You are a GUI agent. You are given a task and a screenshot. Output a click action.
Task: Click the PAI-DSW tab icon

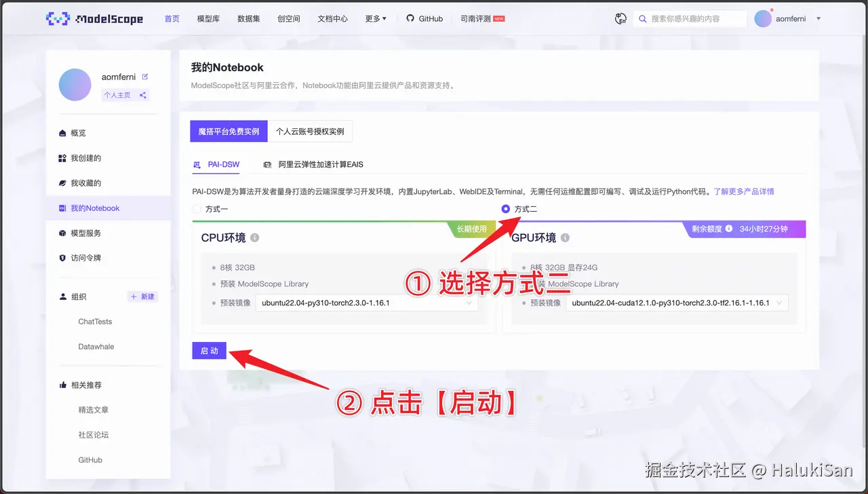pos(197,164)
